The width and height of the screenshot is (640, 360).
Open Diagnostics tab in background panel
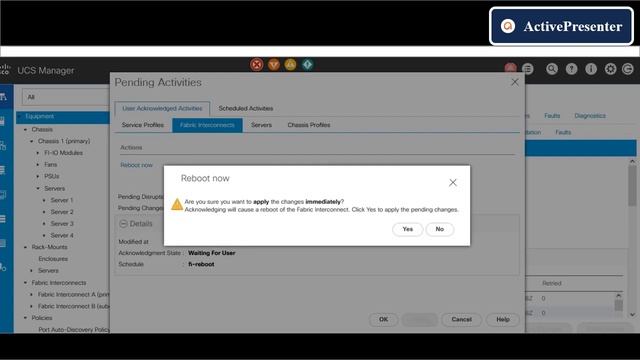click(x=590, y=116)
